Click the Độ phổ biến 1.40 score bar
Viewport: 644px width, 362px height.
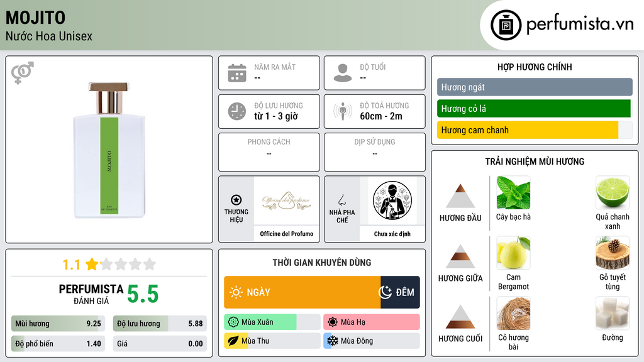click(x=58, y=344)
